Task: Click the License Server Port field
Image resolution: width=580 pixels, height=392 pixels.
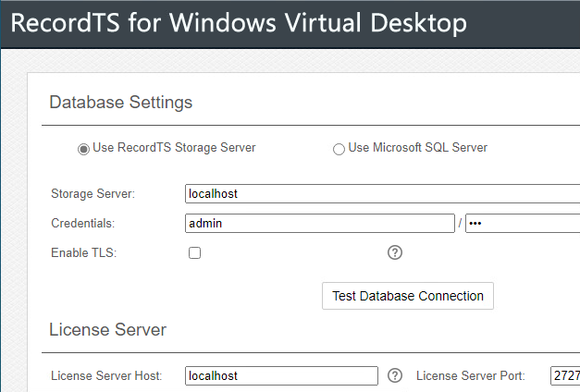Action: (x=565, y=375)
